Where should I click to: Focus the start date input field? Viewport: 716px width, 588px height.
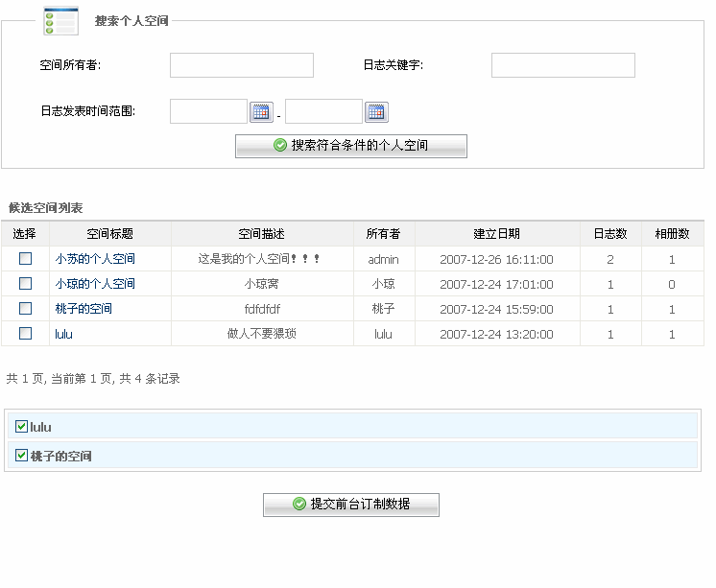point(208,111)
